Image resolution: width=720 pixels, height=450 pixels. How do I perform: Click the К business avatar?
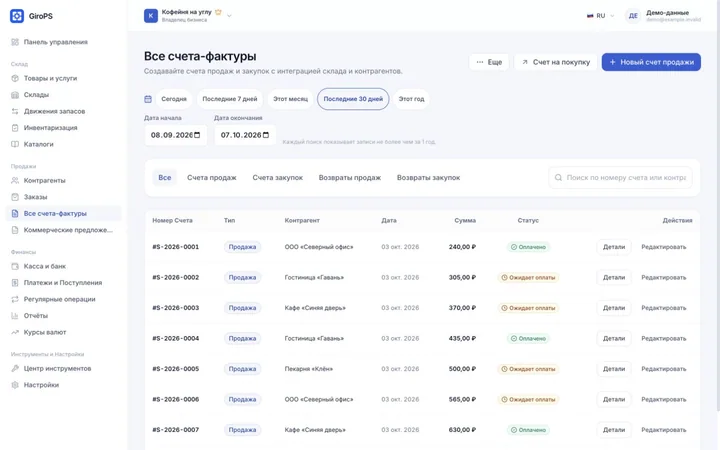click(151, 16)
